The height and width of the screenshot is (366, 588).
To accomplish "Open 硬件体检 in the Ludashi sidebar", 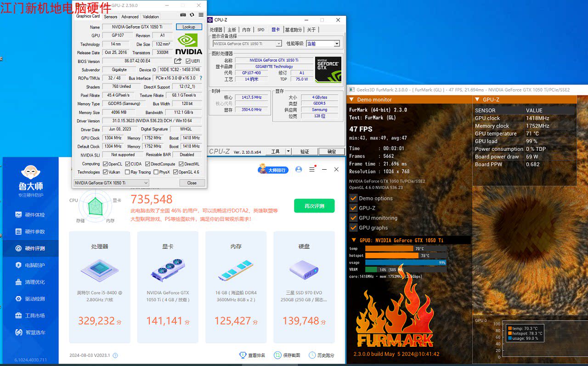I will (x=30, y=215).
